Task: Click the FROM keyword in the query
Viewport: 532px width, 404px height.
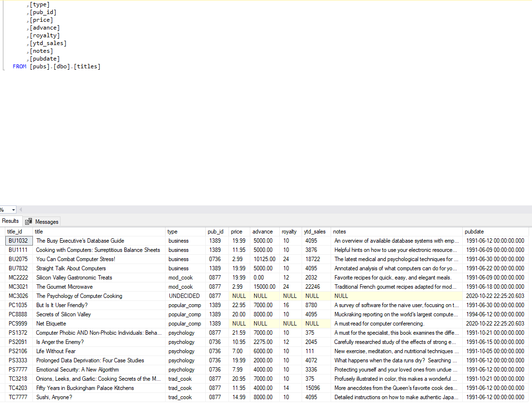Action: coord(19,66)
